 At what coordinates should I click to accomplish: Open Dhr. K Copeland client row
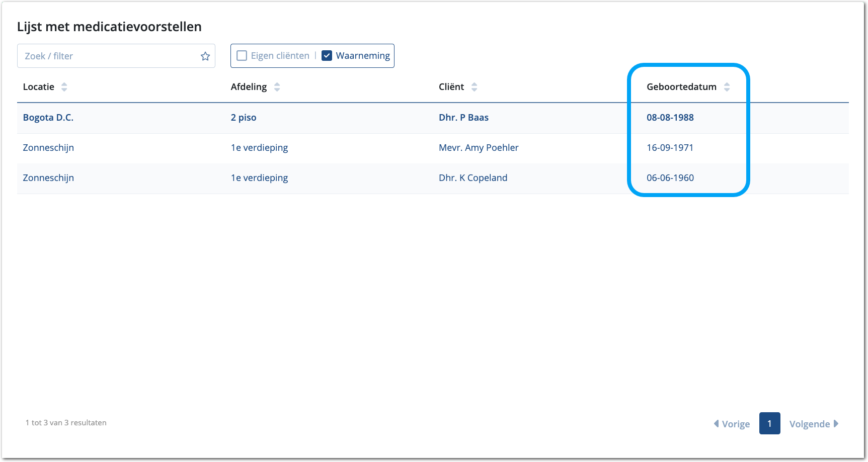[472, 178]
